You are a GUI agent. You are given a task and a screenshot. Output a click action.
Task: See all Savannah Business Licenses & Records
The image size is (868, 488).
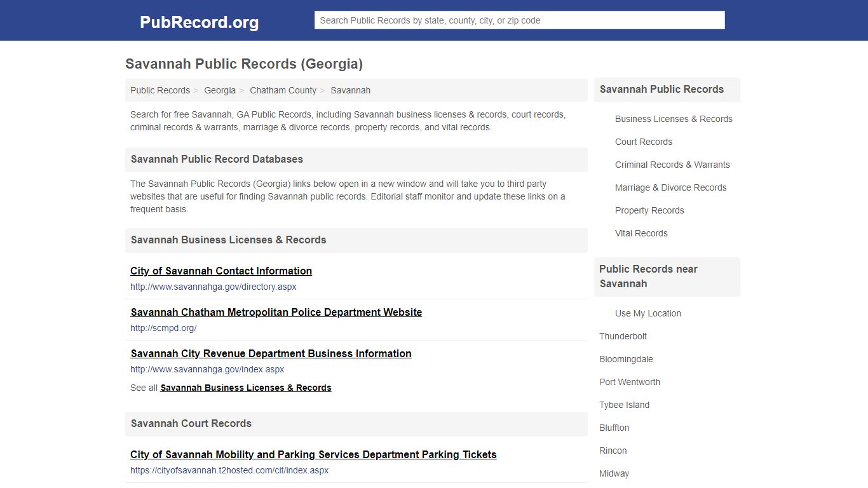point(246,388)
